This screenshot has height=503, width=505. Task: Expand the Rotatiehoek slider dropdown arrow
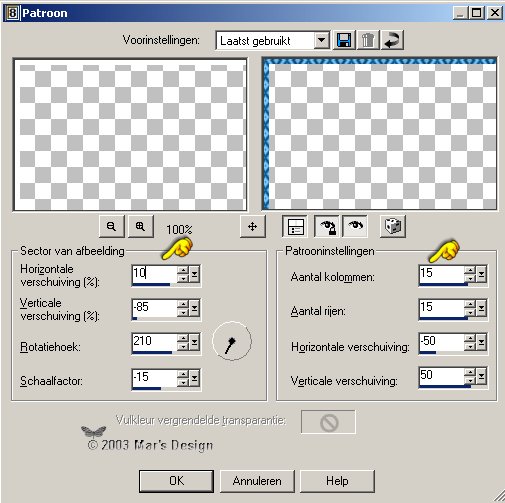195,342
